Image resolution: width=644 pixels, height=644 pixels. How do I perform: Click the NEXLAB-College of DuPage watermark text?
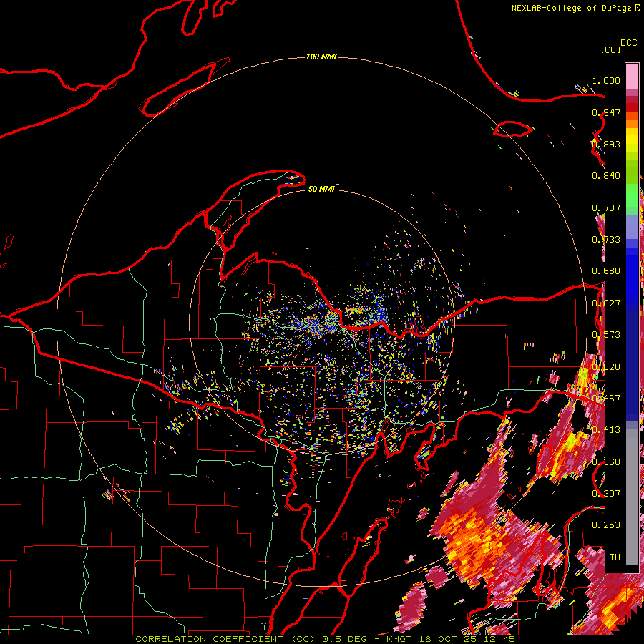(x=571, y=8)
